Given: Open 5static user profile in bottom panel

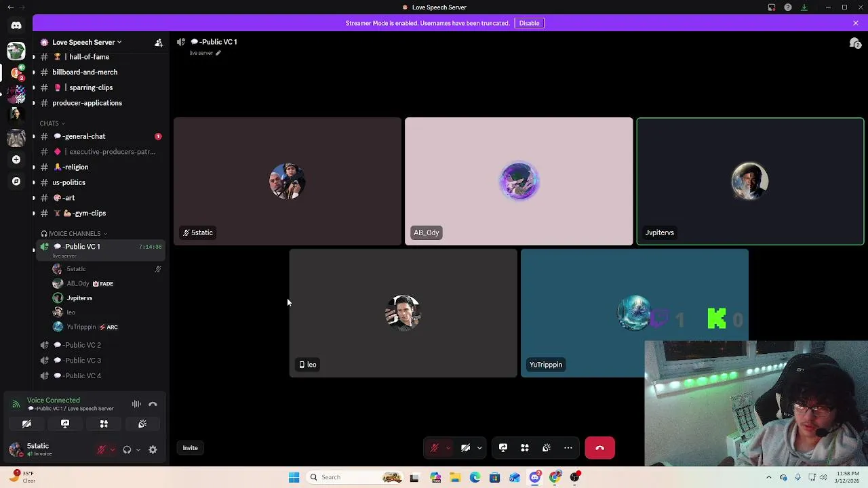Looking at the screenshot, I should (x=38, y=449).
